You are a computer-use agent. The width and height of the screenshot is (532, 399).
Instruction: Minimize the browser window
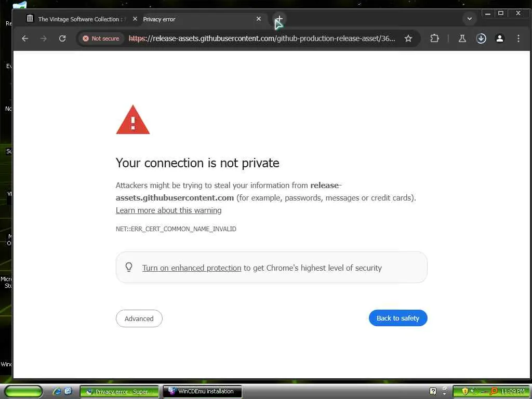[x=487, y=14]
